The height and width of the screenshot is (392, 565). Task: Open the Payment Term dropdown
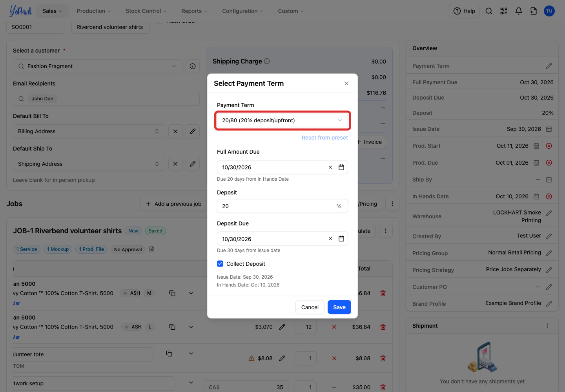[282, 120]
